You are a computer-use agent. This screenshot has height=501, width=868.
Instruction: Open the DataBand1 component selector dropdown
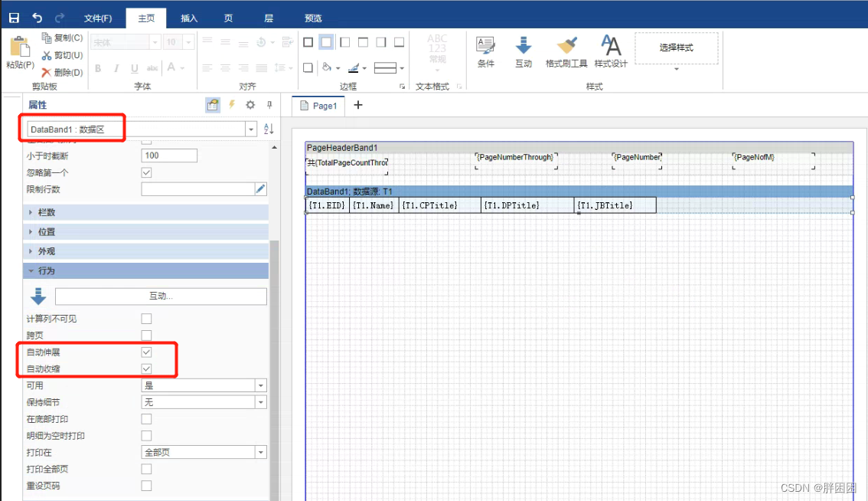[x=250, y=129]
